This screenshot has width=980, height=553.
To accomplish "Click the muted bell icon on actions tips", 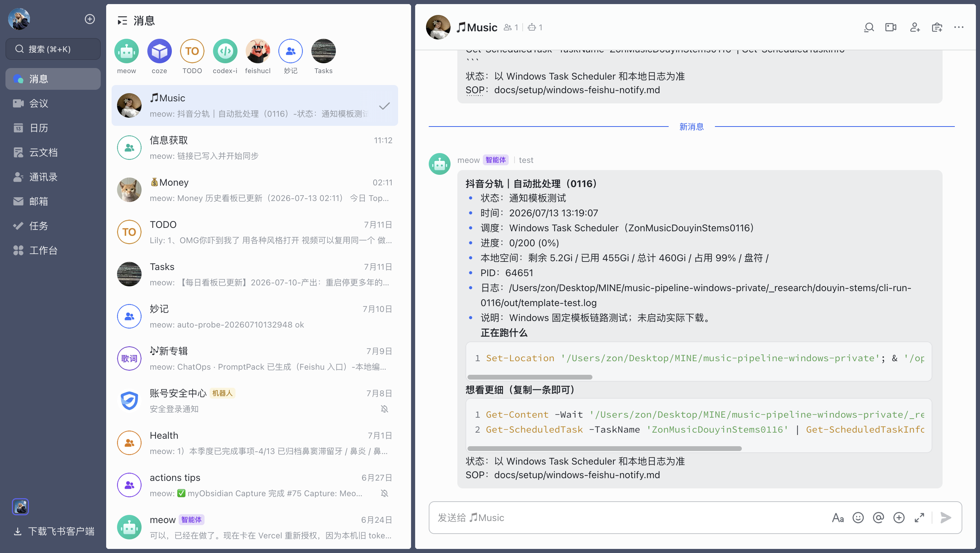I will coord(385,493).
